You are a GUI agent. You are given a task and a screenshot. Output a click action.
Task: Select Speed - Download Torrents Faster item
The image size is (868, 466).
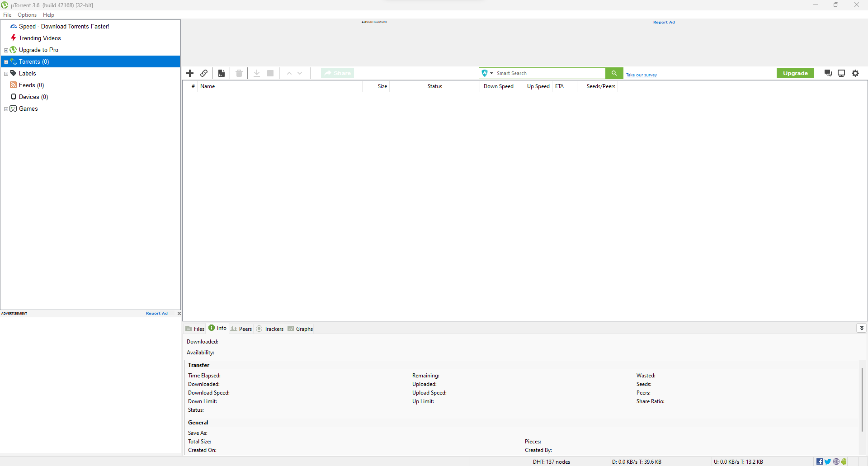[x=64, y=26]
